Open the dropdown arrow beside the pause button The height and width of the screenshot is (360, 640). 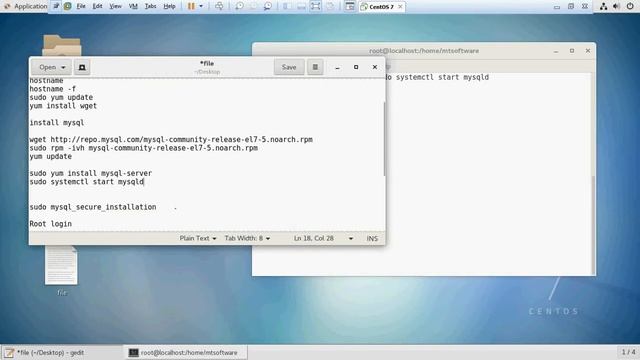coord(201,6)
